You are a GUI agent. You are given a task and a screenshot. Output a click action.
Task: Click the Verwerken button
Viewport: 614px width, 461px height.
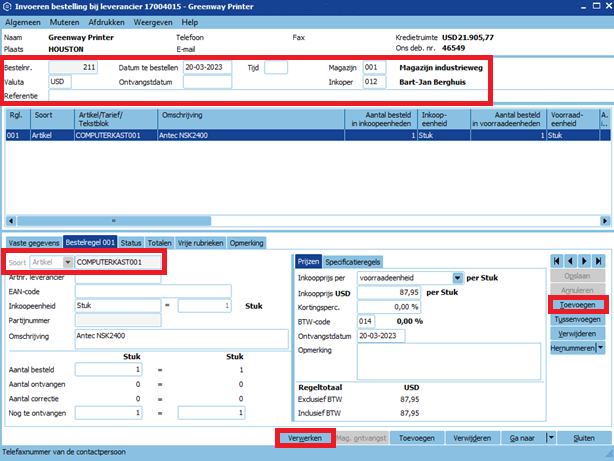303,438
